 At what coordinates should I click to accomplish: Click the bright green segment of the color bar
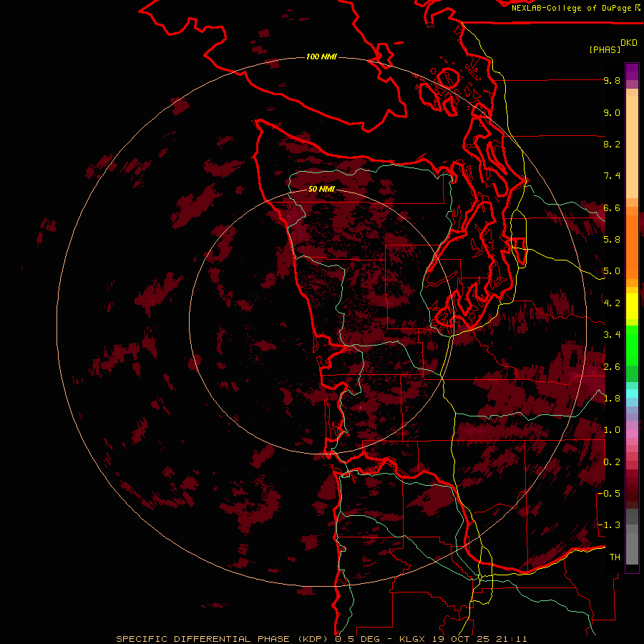[x=632, y=345]
